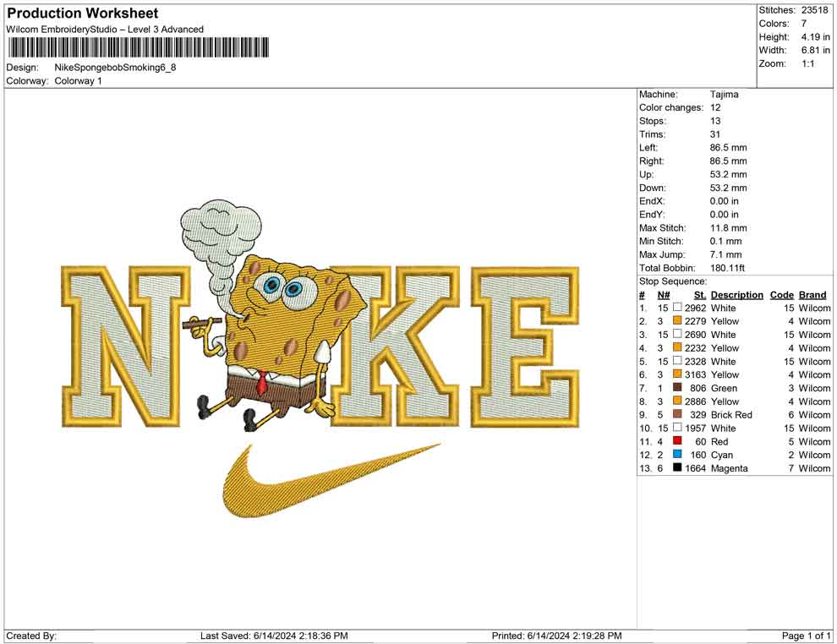Click the 'Production Worksheet' title

point(83,14)
